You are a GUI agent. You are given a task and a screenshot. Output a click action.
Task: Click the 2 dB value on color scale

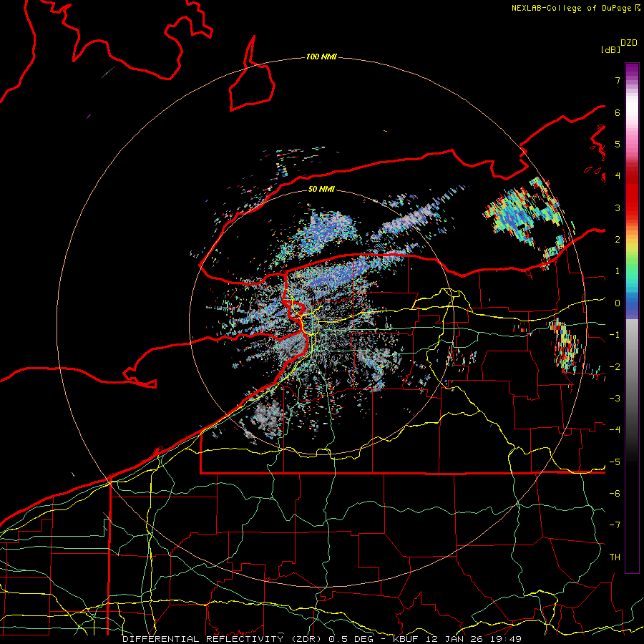pos(618,240)
